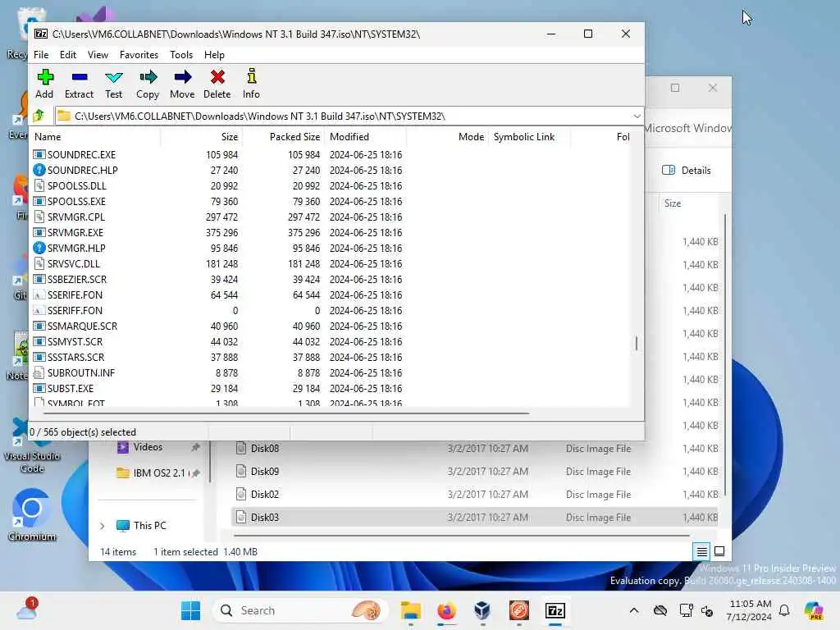Click the Add toolbar icon in 7-Zip
This screenshot has height=630, width=840.
pyautogui.click(x=44, y=84)
